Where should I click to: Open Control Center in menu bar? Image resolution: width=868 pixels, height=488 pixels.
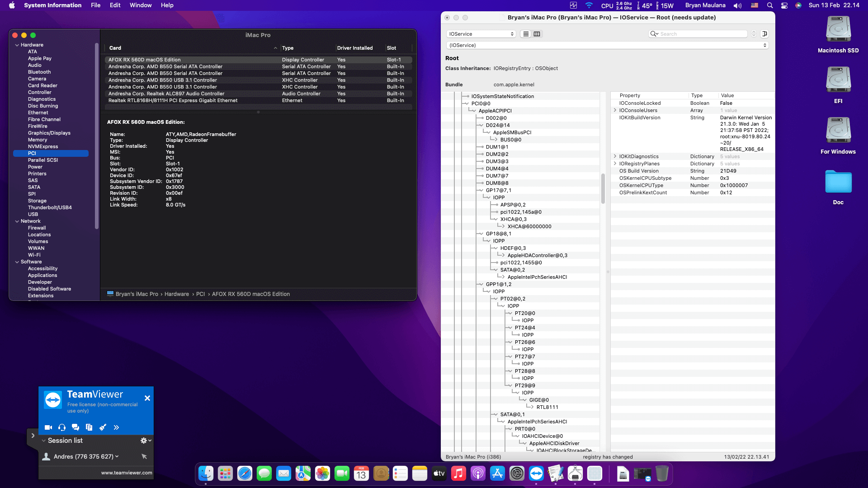click(784, 5)
